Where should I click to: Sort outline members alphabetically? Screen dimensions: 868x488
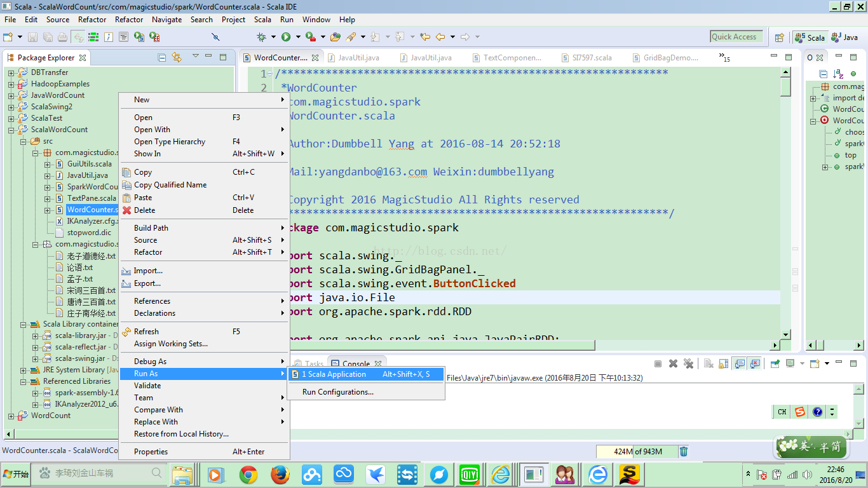(x=838, y=74)
